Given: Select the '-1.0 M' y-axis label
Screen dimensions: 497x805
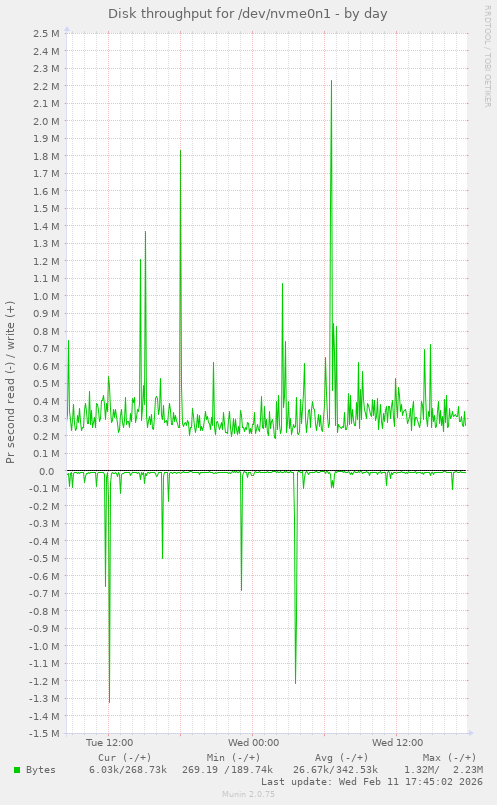Looking at the screenshot, I should click(x=45, y=646).
